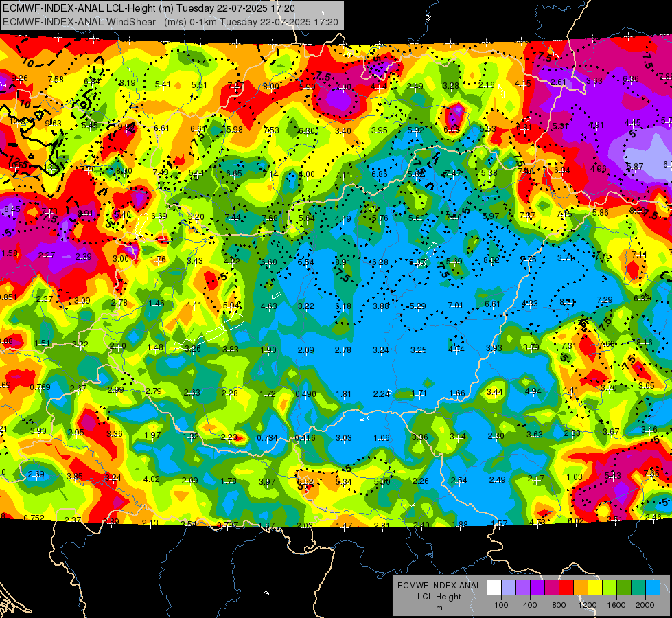The image size is (672, 618).
Task: Click the wind shear value 6.69
Action: pyautogui.click(x=159, y=216)
